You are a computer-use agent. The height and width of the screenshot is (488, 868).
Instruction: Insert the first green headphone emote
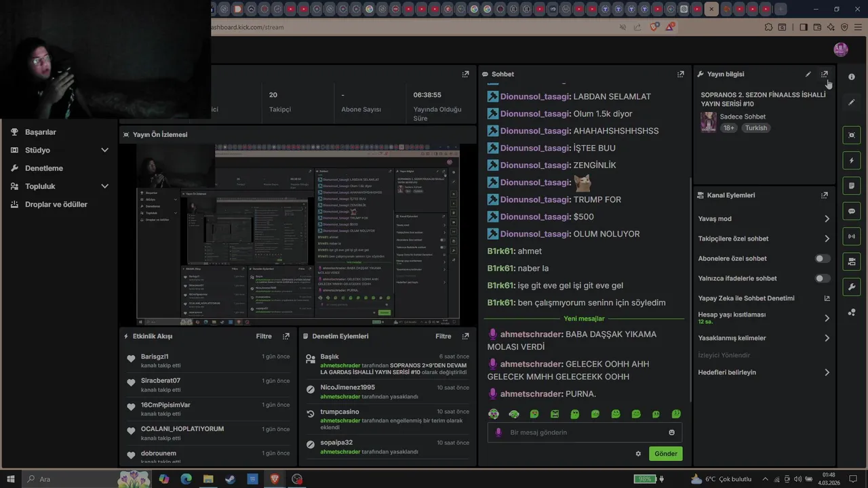pyautogui.click(x=494, y=414)
